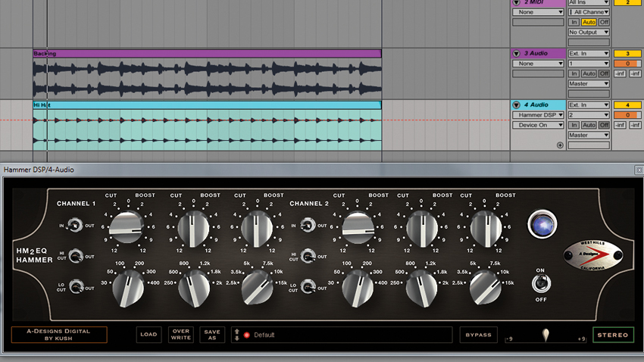Click Channel 2 low frequency knob (30-400)
644x362 pixels.
358,289
